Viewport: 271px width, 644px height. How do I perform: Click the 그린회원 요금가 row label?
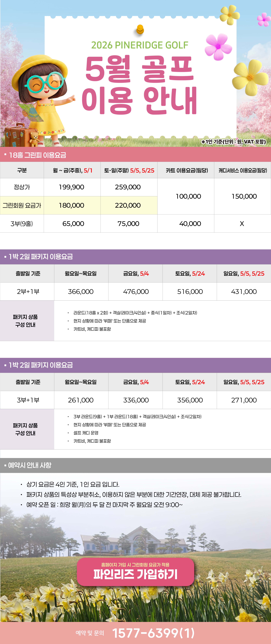click(22, 205)
